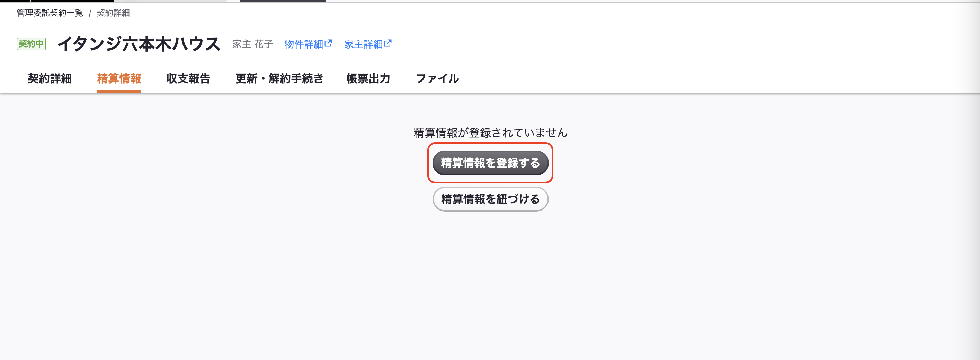
Task: Switch to 更新・解約手続き tab
Action: [279, 78]
